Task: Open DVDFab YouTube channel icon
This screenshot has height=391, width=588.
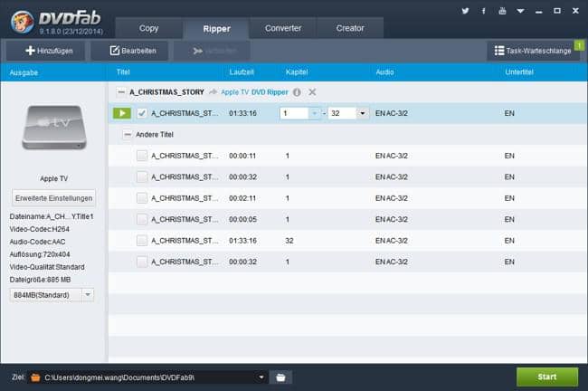Action: coord(502,11)
